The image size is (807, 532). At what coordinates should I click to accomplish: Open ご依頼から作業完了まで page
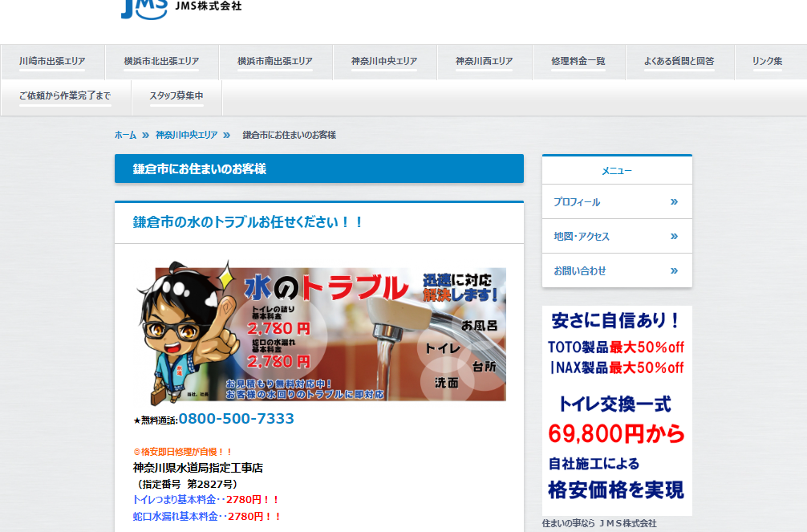[x=65, y=96]
